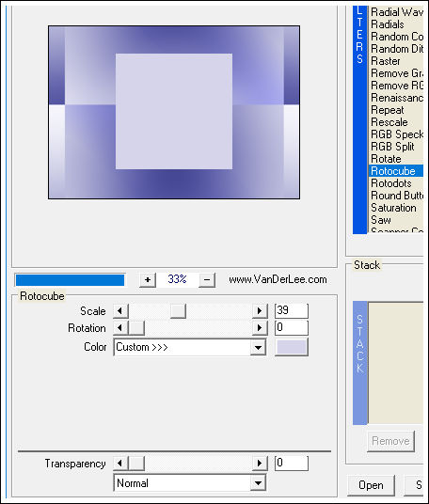Viewport: 429px width, 504px height.
Task: Click Transparency slider left arrow
Action: point(120,464)
